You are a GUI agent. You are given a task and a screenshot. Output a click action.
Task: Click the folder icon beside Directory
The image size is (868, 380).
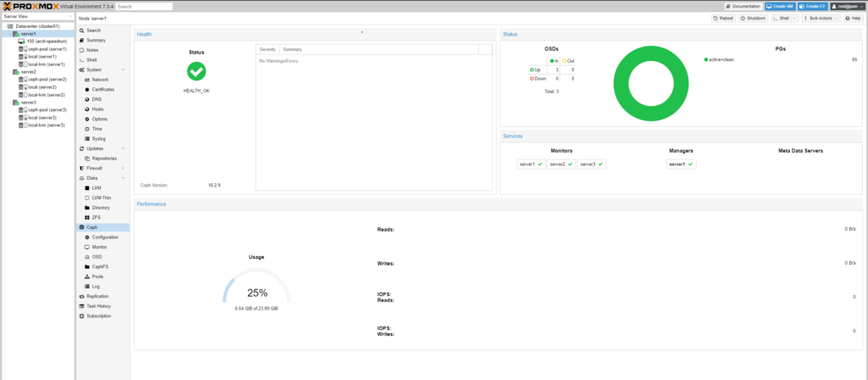point(87,208)
